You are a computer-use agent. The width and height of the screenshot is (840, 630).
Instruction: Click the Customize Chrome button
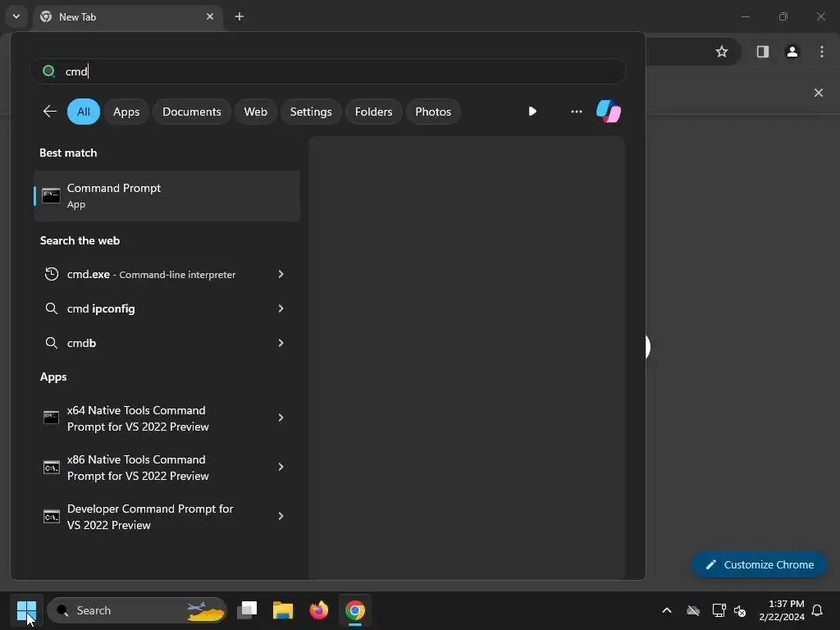pyautogui.click(x=759, y=564)
